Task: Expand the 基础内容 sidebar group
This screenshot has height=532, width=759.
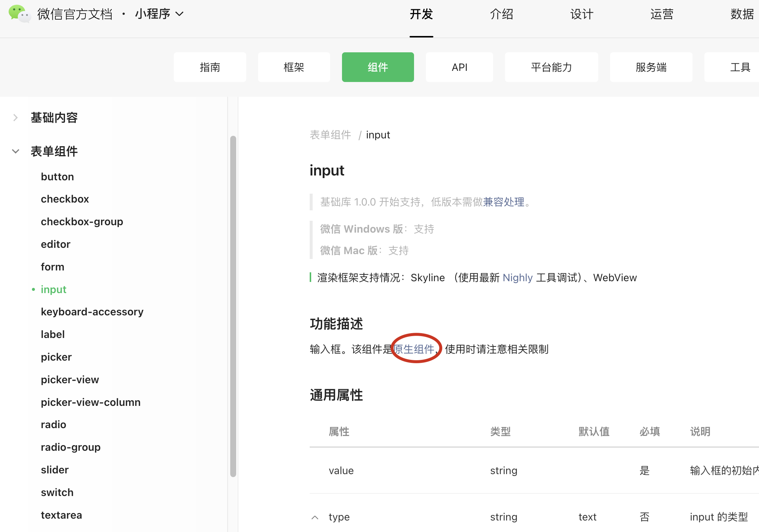Action: (15, 118)
